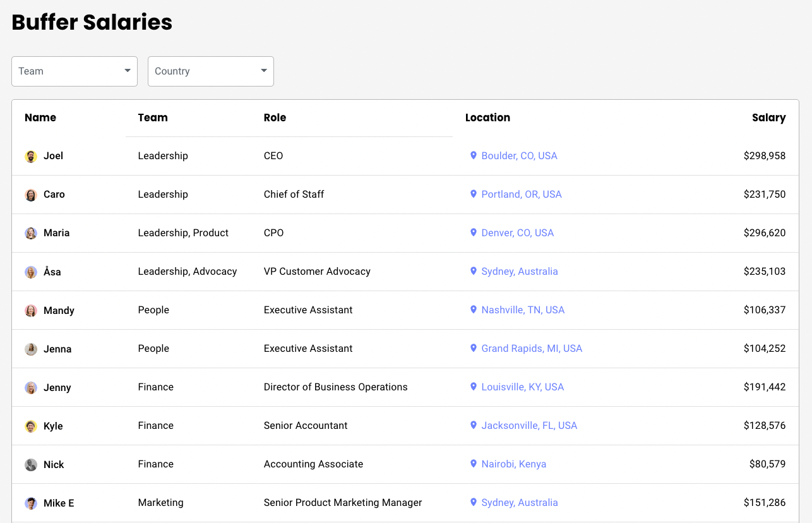Open the Portland, OR, USA location link
The image size is (812, 523).
pos(522,194)
